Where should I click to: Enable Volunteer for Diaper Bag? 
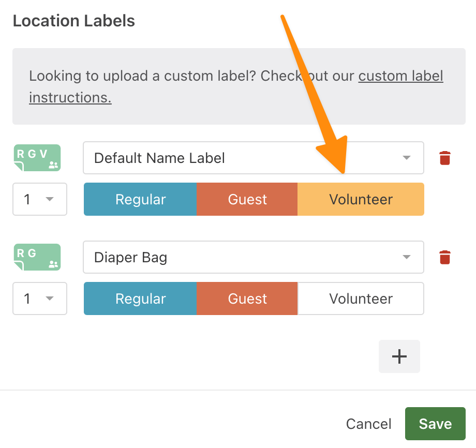(x=361, y=298)
